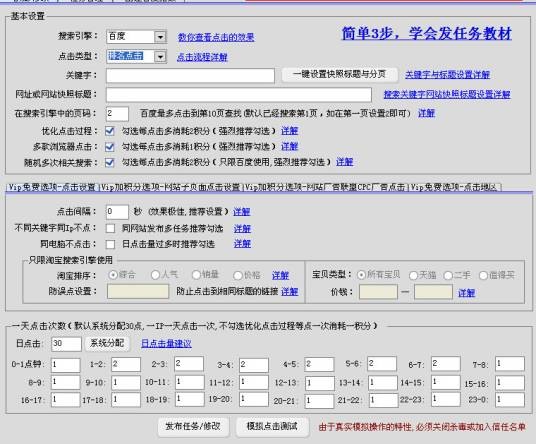Screen dimensions: 536x444
Task: Click the 在搜索引擎中的页码 input field
Action: click(x=117, y=114)
